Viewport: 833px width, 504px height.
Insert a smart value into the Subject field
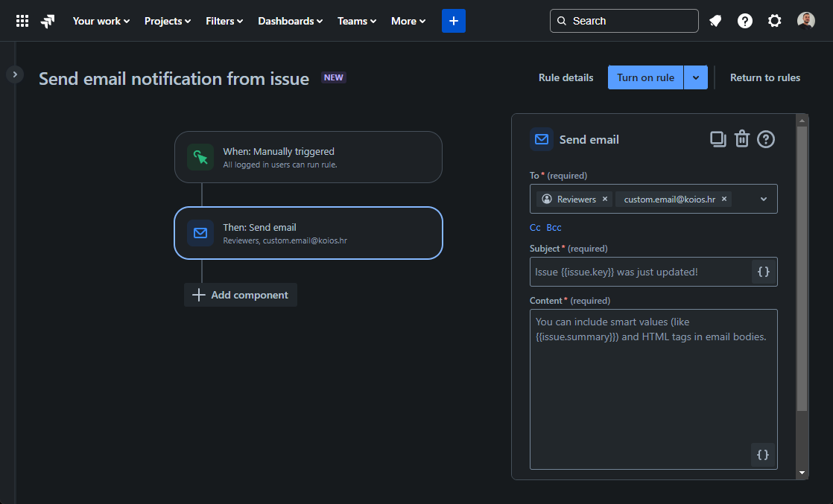click(x=762, y=271)
